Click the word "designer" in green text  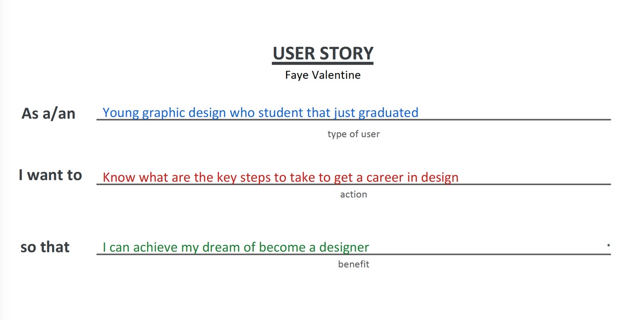(344, 248)
